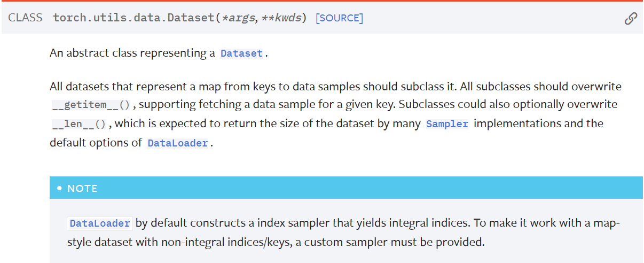Click the blue NOTE header bar

346,188
